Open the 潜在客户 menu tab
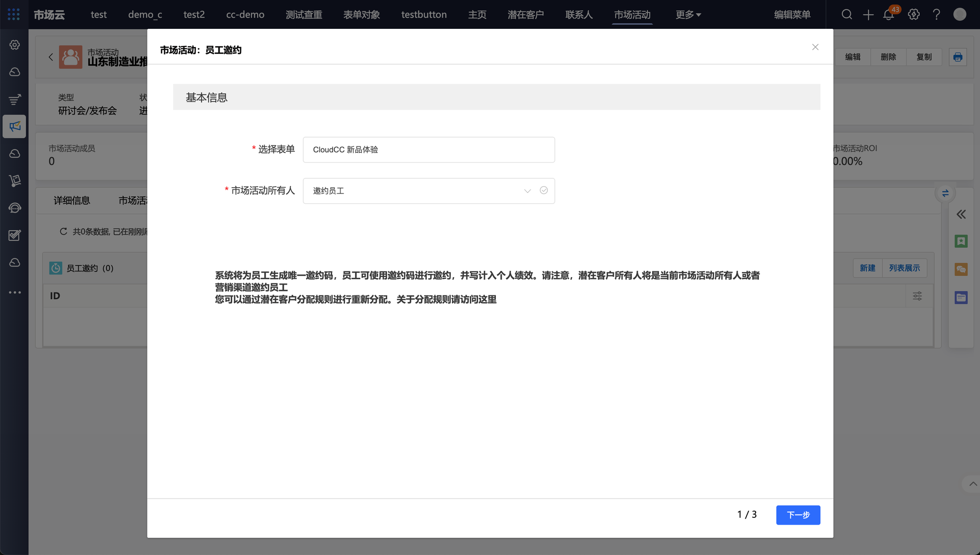Viewport: 980px width, 555px height. (525, 14)
